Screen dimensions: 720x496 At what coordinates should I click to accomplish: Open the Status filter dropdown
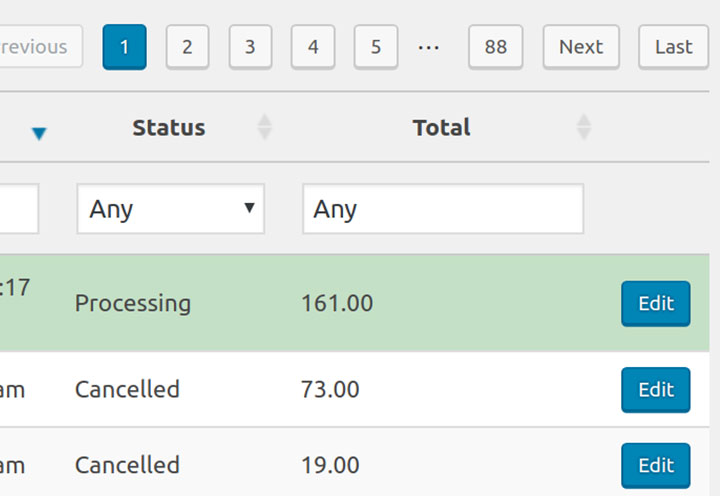(171, 209)
